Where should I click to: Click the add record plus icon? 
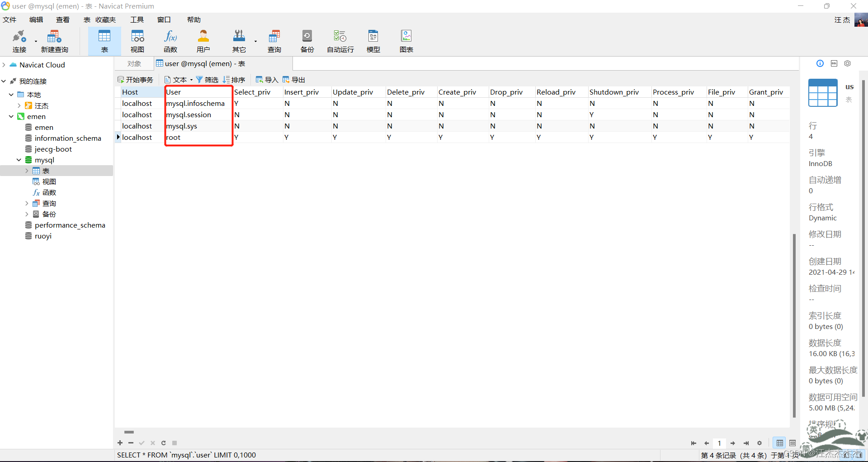coord(120,443)
